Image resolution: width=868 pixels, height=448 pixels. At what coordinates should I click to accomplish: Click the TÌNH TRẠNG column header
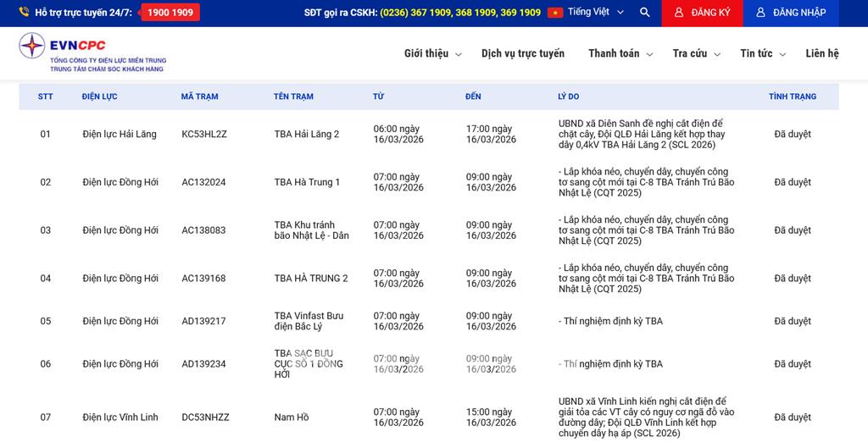[x=792, y=97]
